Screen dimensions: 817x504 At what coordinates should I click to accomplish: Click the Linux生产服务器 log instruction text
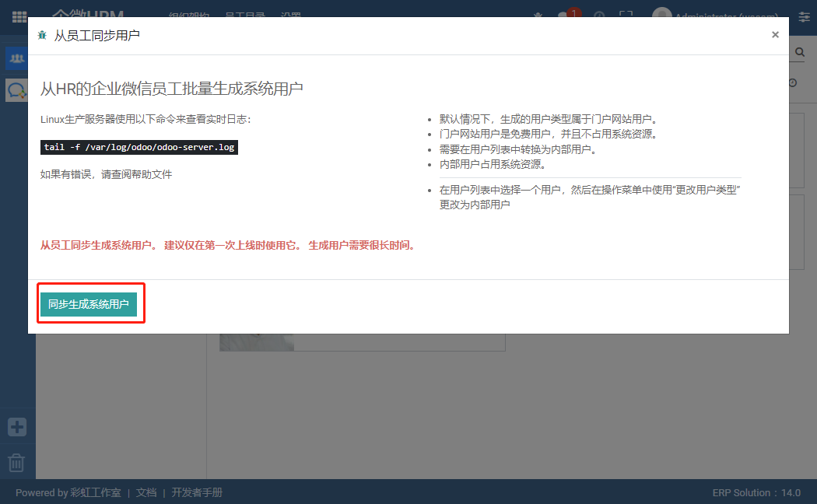(146, 119)
